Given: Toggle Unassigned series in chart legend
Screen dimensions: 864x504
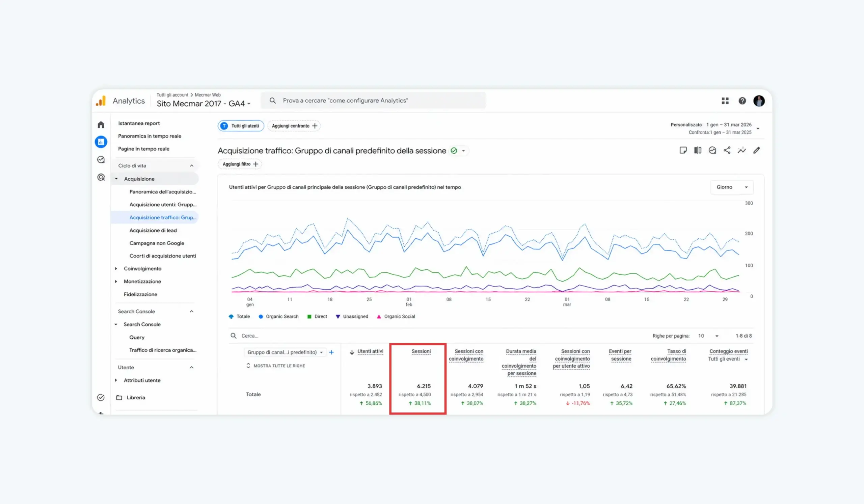Looking at the screenshot, I should [352, 316].
